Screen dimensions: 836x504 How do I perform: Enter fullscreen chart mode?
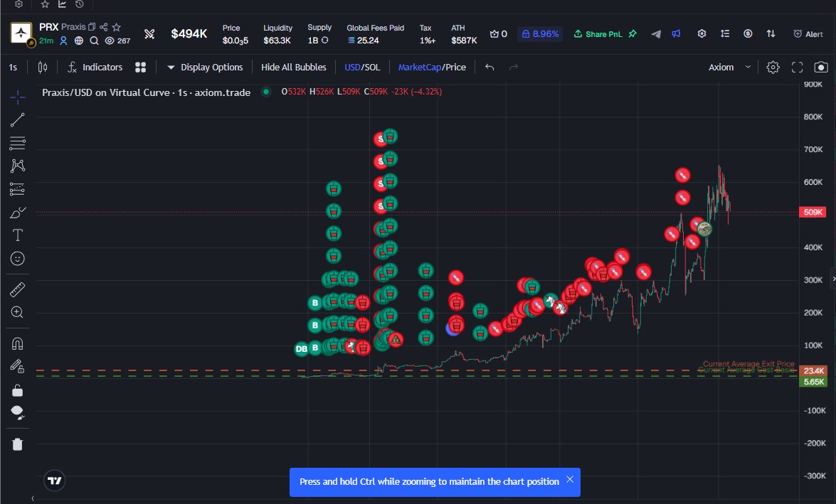[x=797, y=67]
